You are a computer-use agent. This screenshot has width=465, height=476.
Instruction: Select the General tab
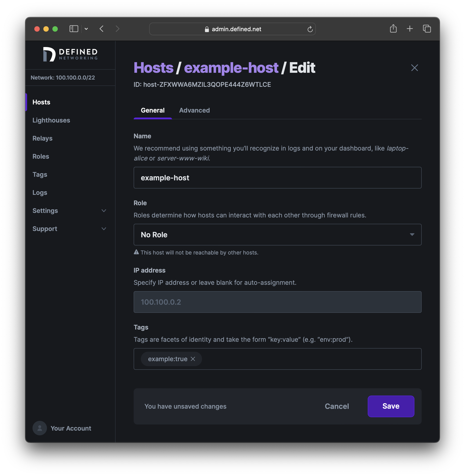pyautogui.click(x=153, y=110)
